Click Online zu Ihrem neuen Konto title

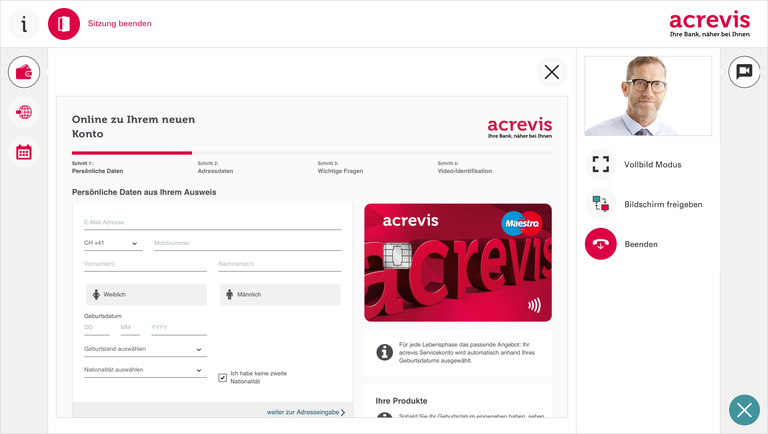(x=133, y=126)
